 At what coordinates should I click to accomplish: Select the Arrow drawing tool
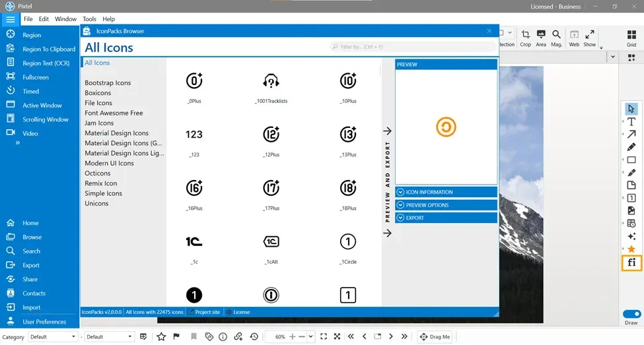click(x=631, y=134)
